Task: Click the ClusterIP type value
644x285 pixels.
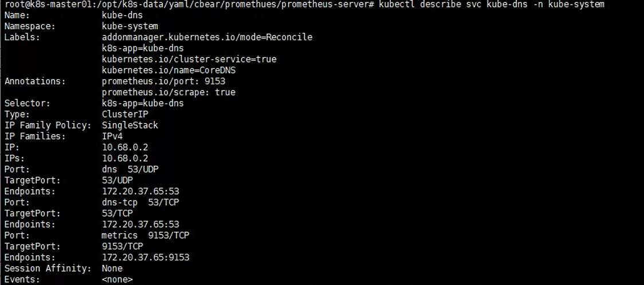Action: pyautogui.click(x=125, y=114)
